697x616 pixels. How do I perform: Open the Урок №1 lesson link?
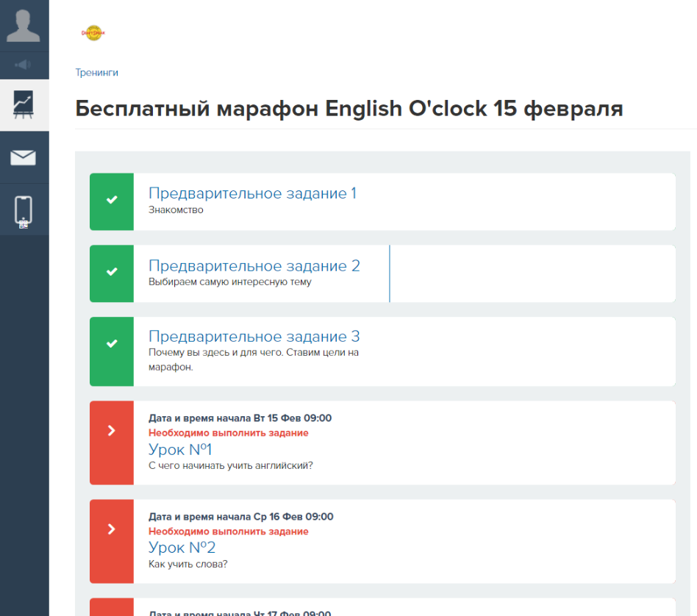point(180,449)
